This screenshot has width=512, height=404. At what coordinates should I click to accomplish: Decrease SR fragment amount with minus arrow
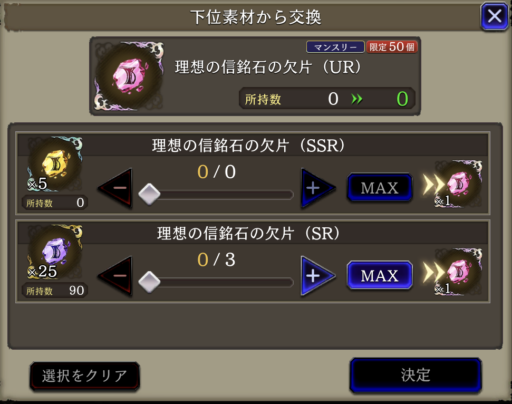tap(115, 276)
